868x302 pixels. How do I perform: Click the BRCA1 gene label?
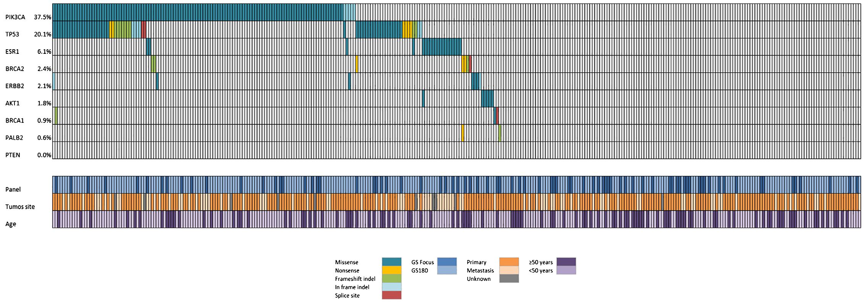pyautogui.click(x=15, y=120)
